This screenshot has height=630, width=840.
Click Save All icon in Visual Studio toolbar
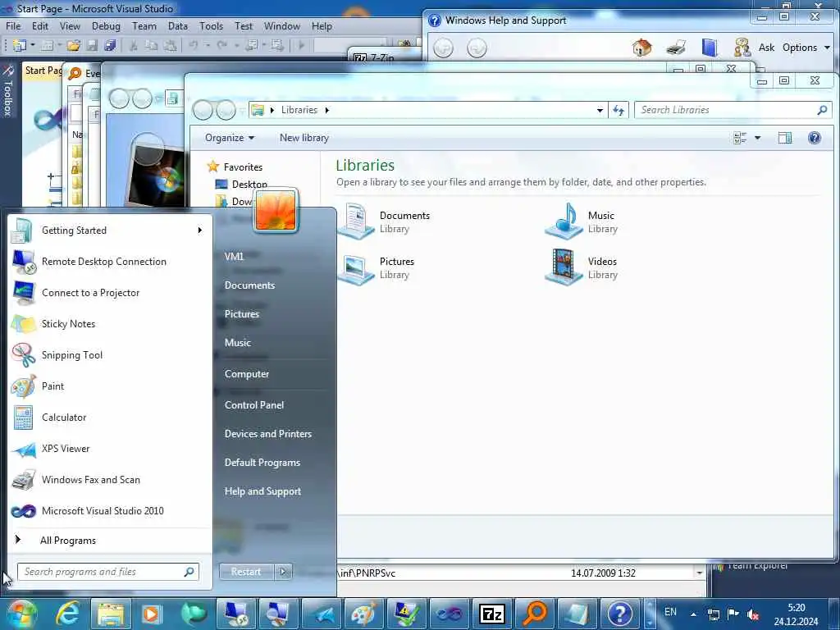111,46
